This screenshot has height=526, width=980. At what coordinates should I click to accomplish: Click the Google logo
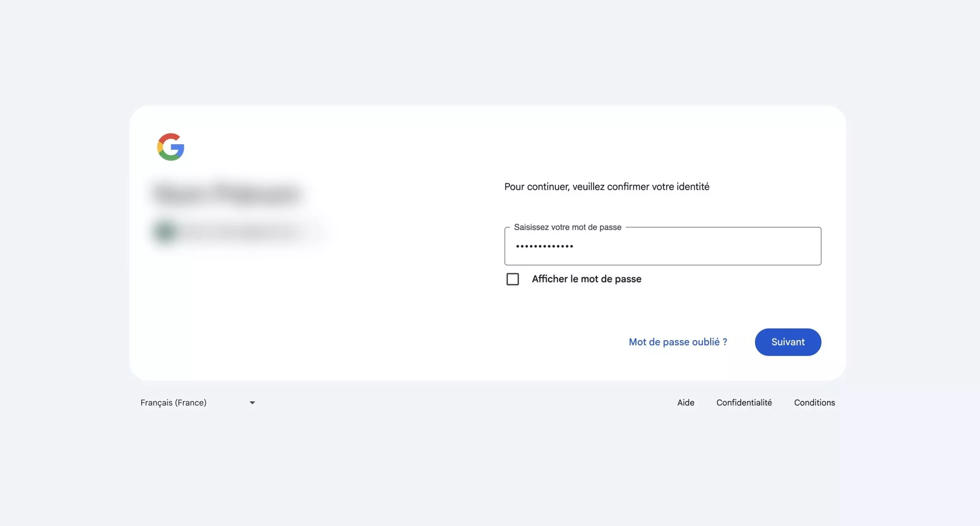(171, 147)
